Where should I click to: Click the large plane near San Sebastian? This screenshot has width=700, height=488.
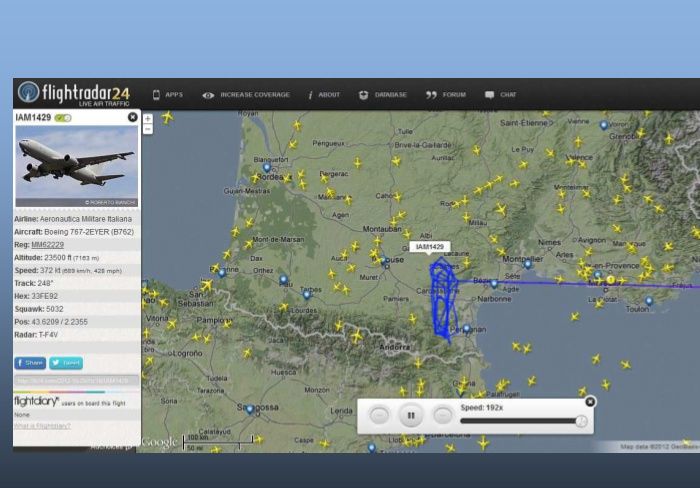point(206,285)
